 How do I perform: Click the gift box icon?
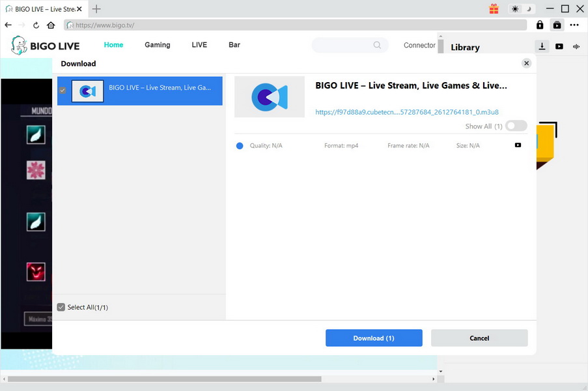tap(494, 8)
